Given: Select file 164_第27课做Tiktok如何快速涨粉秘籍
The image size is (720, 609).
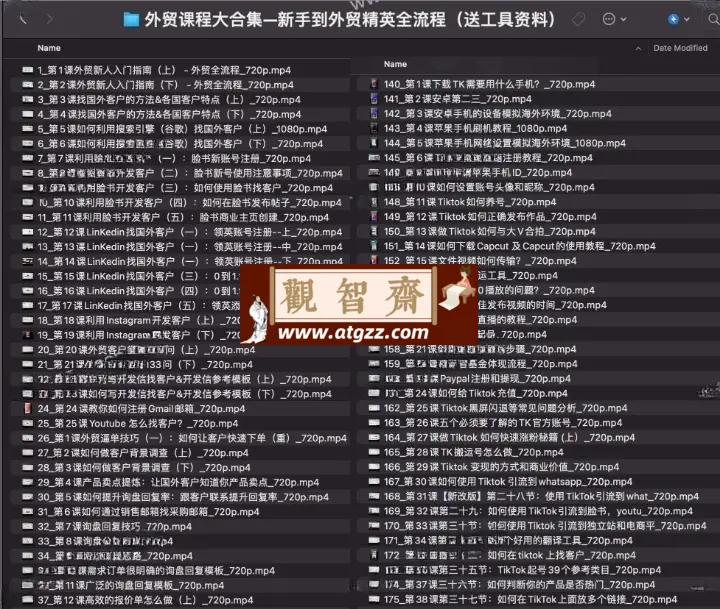Looking at the screenshot, I should (x=509, y=437).
